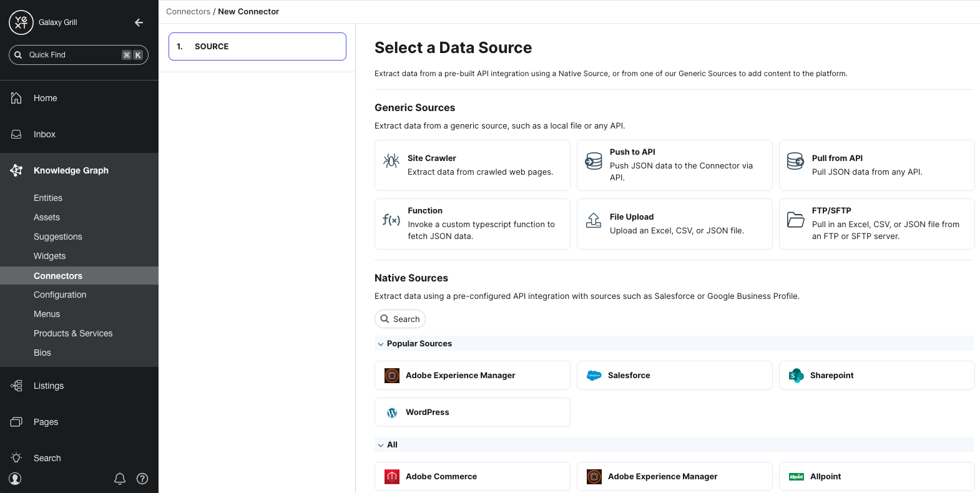980x493 pixels.
Task: Open the notifications bell icon
Action: pos(120,479)
